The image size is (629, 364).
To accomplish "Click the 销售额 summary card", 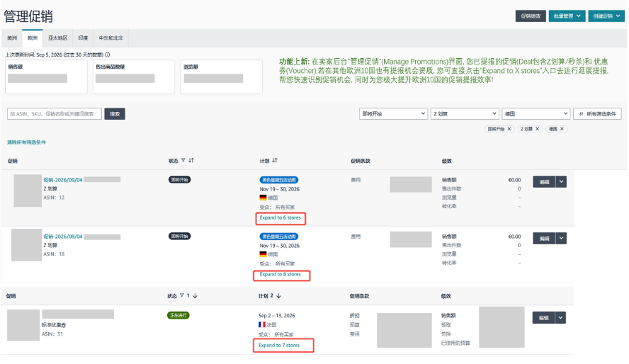I will [46, 77].
